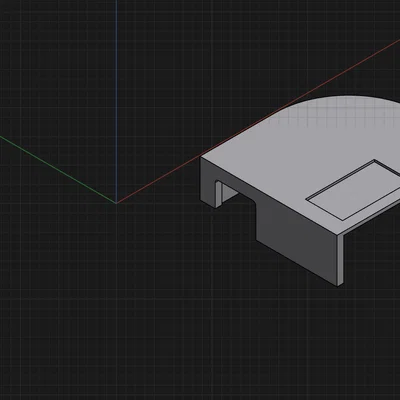The image size is (400, 400).
Task: Click the origin point where the three axes meet
Action: [116, 203]
